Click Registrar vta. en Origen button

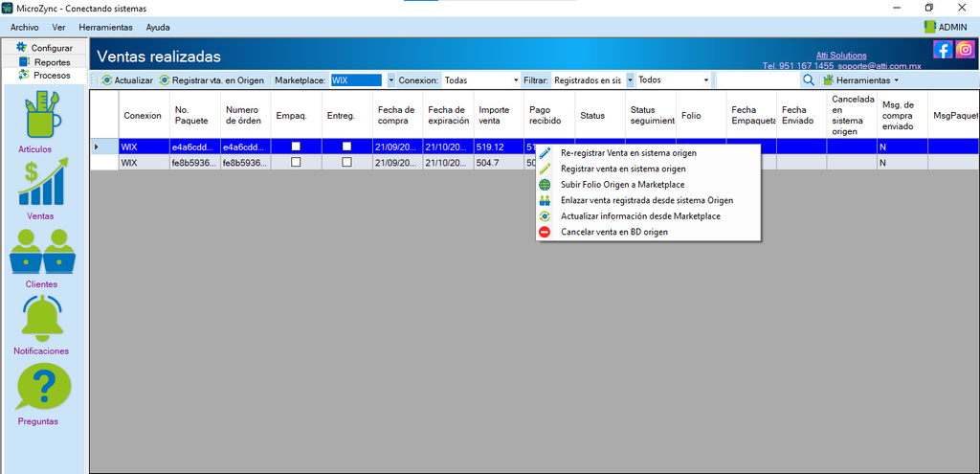pos(212,80)
